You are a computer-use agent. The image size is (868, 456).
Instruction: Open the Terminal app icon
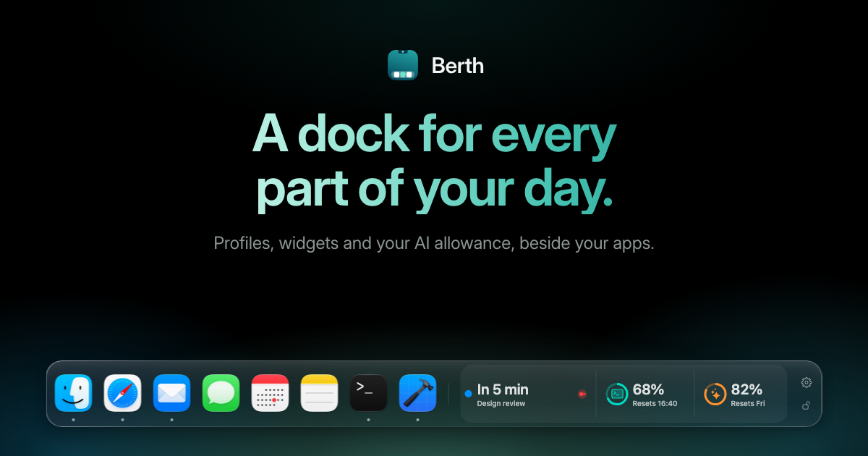[369, 393]
